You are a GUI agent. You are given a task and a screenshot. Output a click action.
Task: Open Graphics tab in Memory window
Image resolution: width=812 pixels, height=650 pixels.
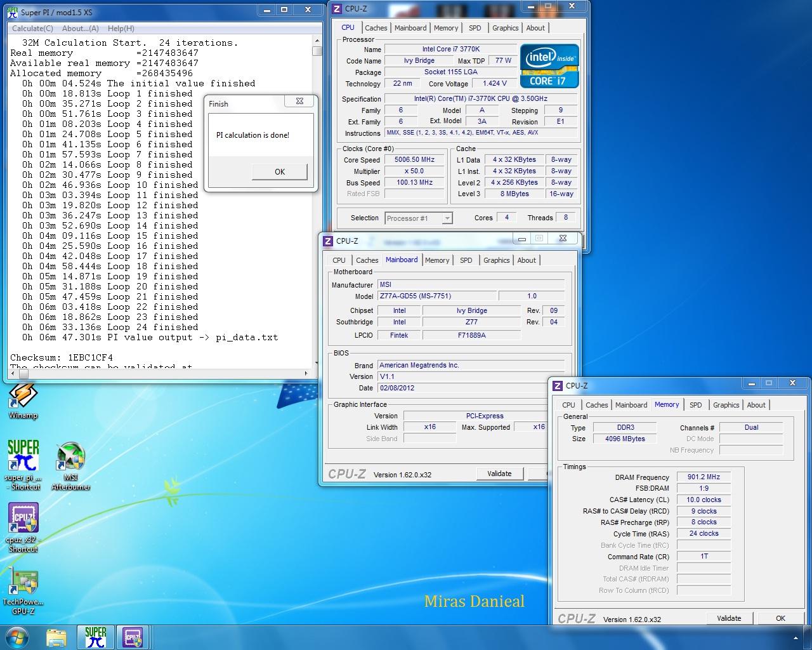click(x=726, y=405)
